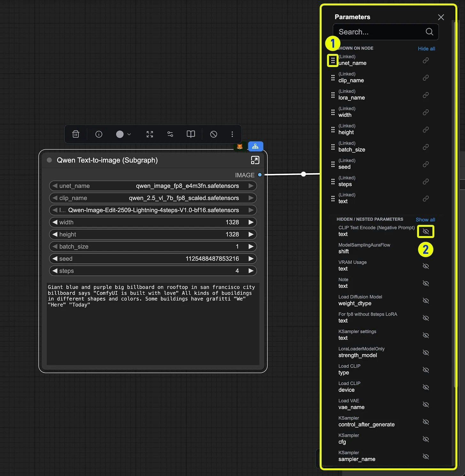The image size is (465, 476).
Task: Click the trash icon to delete the node
Action: 76,134
